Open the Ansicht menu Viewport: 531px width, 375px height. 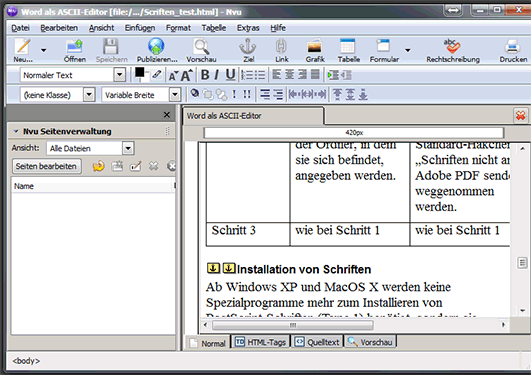pos(101,28)
